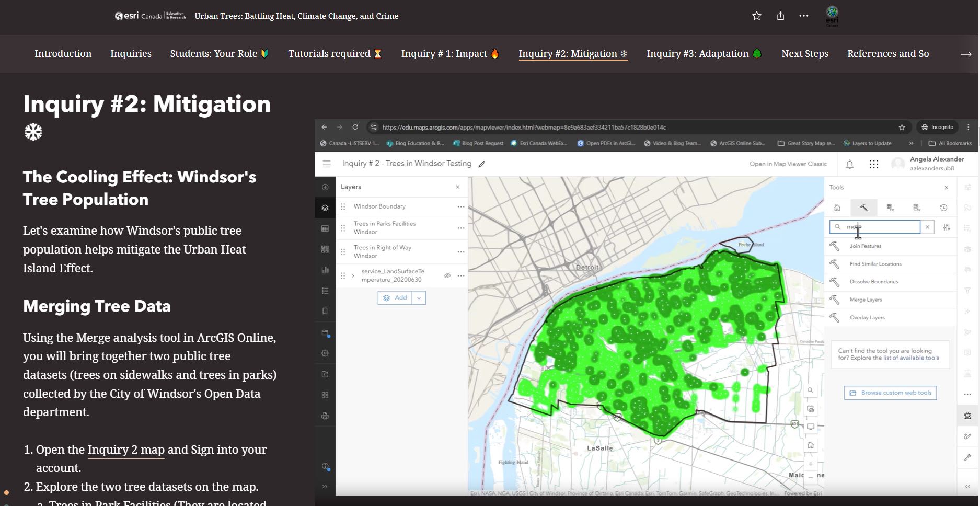Open the hamburger menu beside the map title
The width and height of the screenshot is (980, 506).
327,164
